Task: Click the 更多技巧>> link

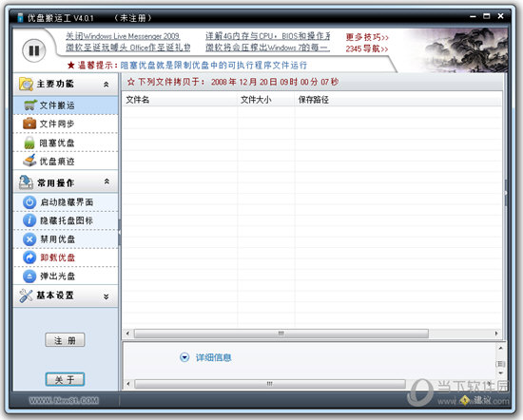Action: [x=367, y=37]
